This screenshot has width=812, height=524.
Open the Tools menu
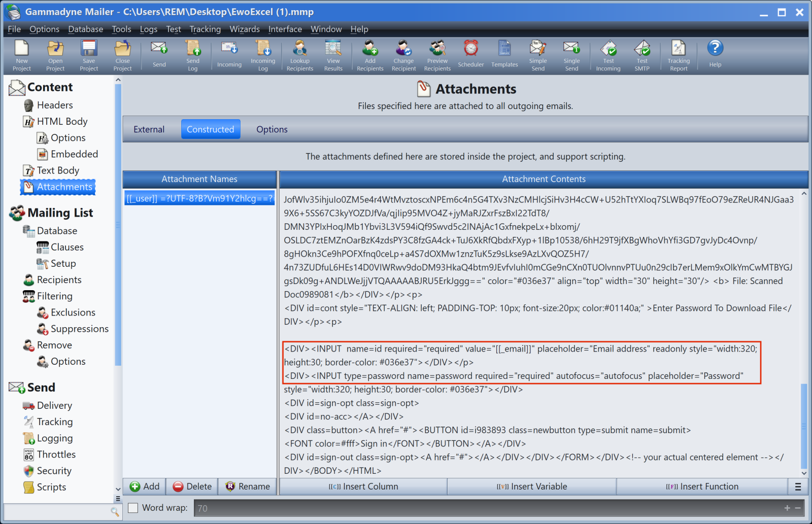pyautogui.click(x=121, y=29)
